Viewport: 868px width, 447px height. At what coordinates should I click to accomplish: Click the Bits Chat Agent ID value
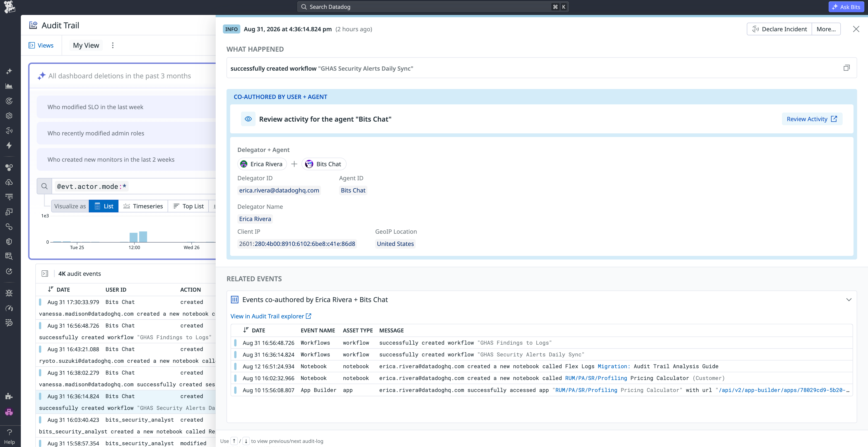[x=353, y=190]
